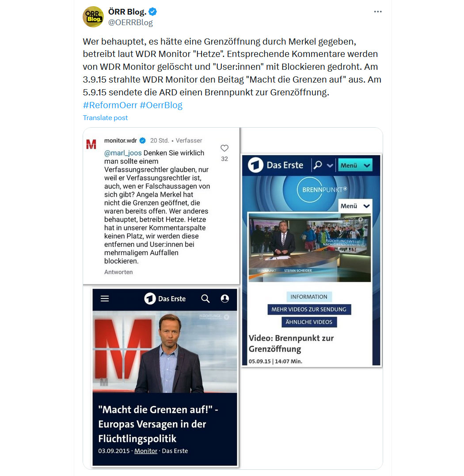Open the hamburger menu in Das Erste header

pyautogui.click(x=105, y=298)
